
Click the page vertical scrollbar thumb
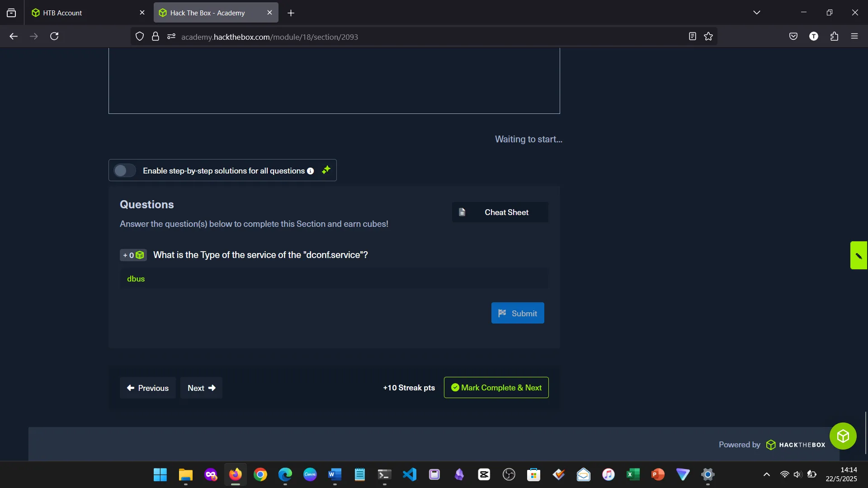click(x=865, y=432)
